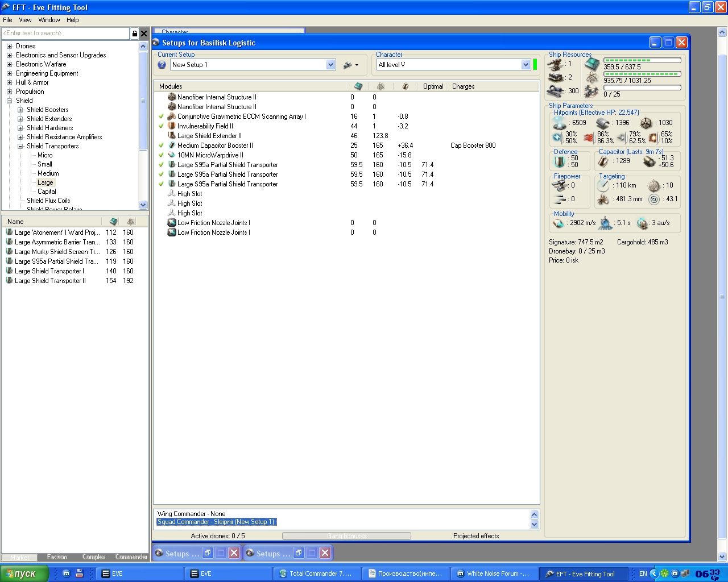Click the EN language indicator in the taskbar

(643, 573)
